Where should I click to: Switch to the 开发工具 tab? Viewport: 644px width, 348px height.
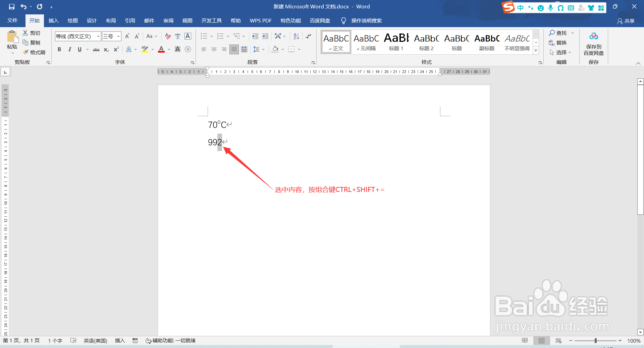(211, 21)
